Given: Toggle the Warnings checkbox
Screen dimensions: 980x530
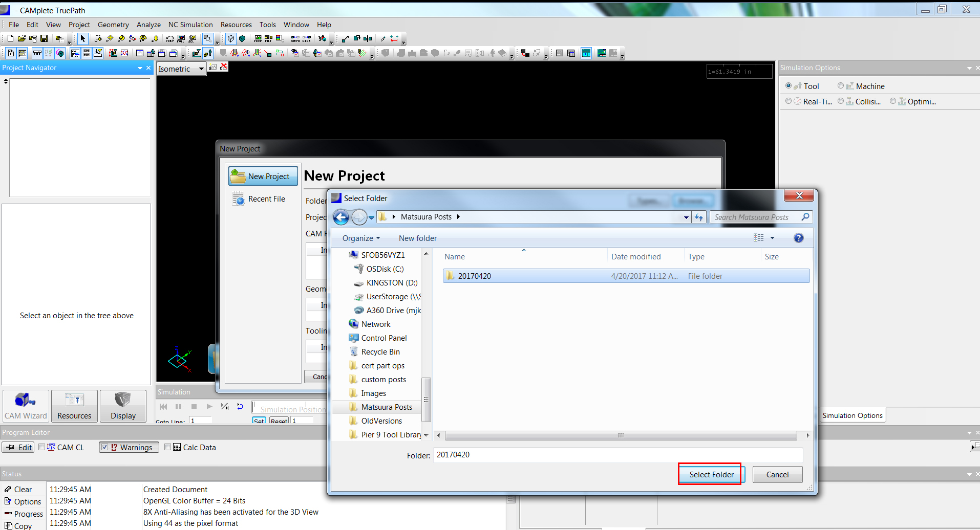Looking at the screenshot, I should coord(104,447).
